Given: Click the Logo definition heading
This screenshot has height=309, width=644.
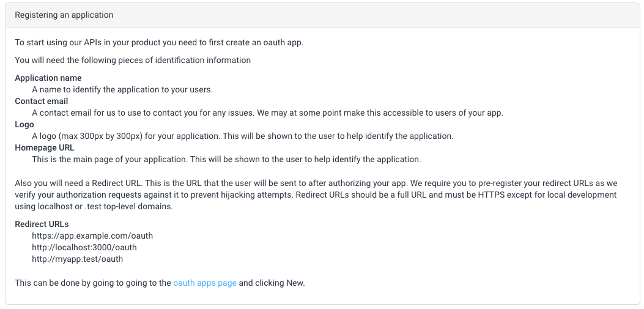Looking at the screenshot, I should (x=24, y=124).
